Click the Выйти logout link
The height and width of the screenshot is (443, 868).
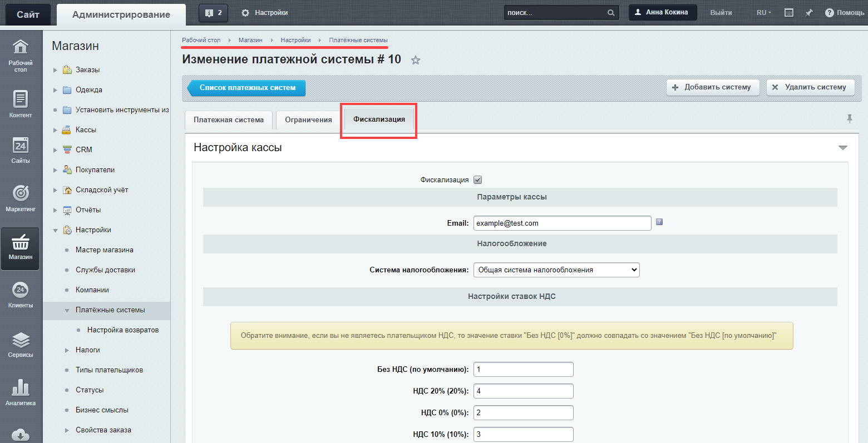tap(721, 13)
